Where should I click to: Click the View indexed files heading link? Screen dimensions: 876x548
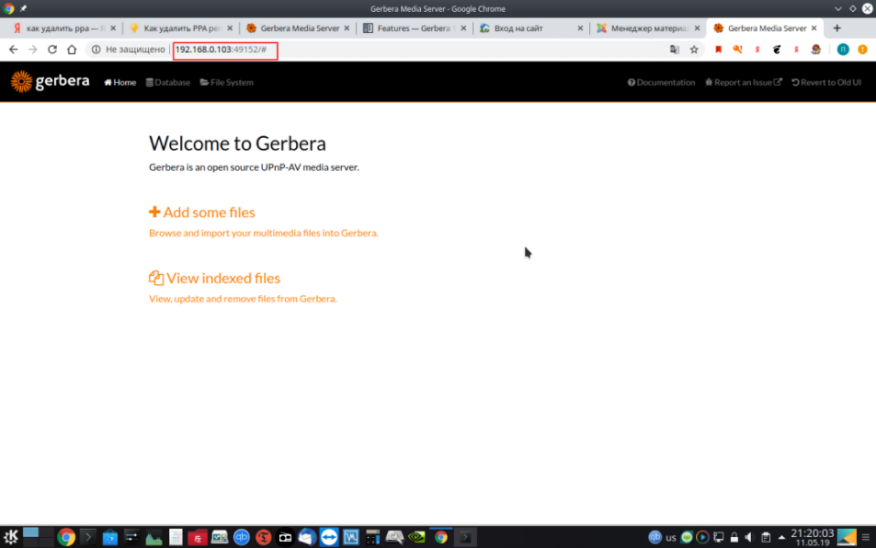pyautogui.click(x=215, y=278)
